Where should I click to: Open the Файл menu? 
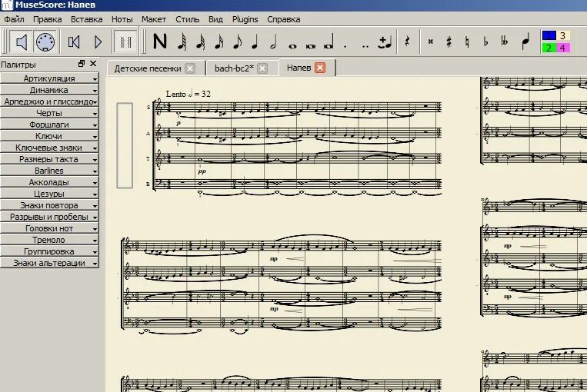(x=14, y=19)
